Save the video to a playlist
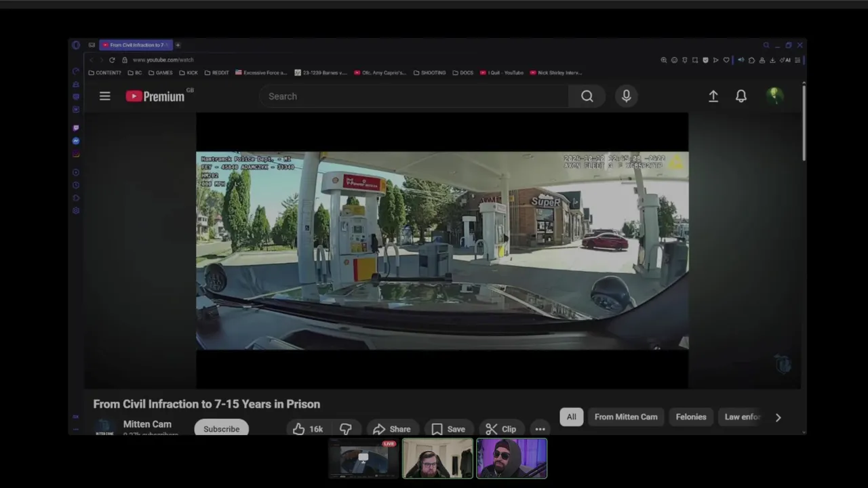This screenshot has height=488, width=868. click(x=448, y=429)
